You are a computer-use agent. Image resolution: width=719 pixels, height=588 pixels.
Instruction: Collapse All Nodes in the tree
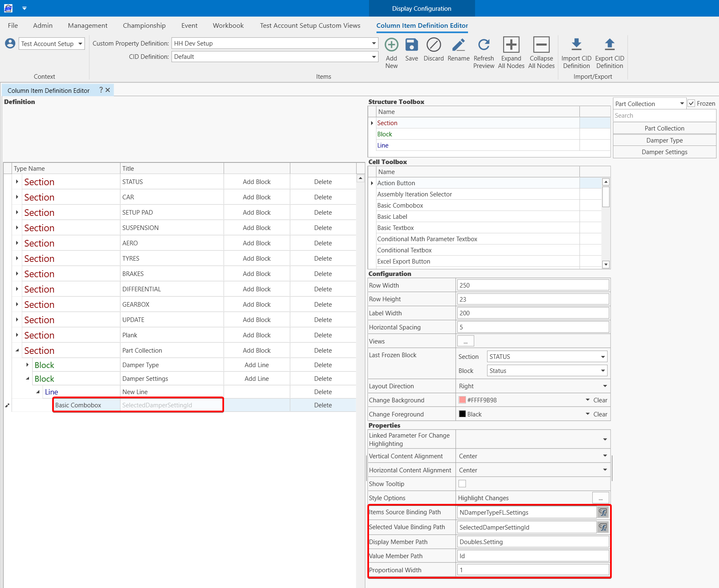[x=541, y=45]
